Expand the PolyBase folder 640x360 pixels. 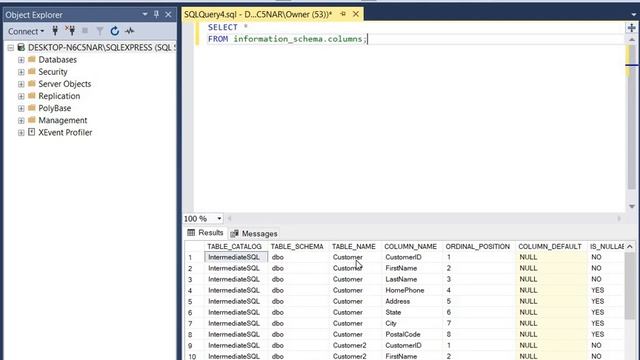click(21, 109)
